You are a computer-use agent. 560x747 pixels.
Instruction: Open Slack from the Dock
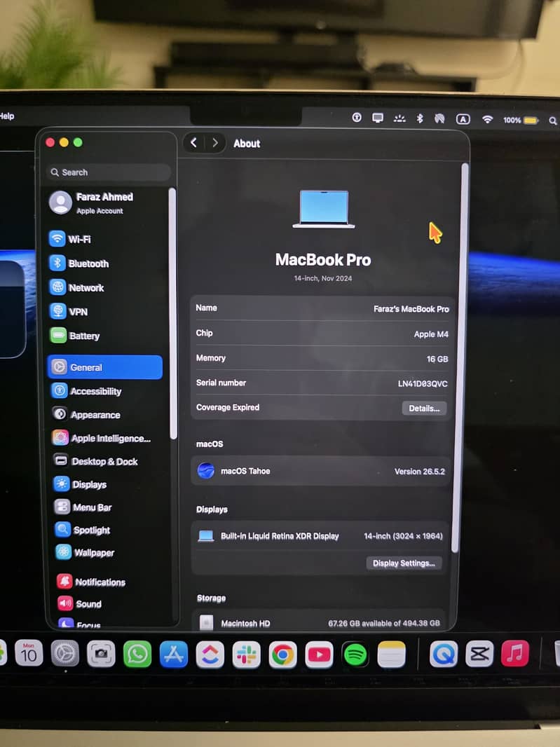click(x=247, y=655)
